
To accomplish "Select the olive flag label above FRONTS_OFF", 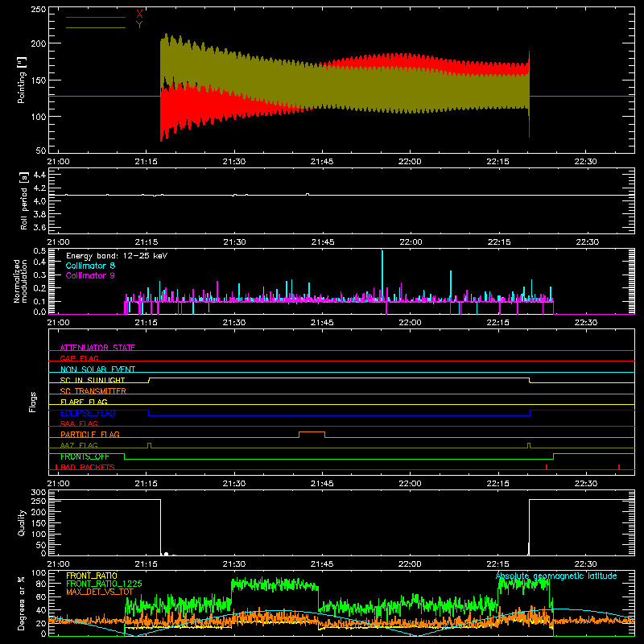I will pos(79,445).
